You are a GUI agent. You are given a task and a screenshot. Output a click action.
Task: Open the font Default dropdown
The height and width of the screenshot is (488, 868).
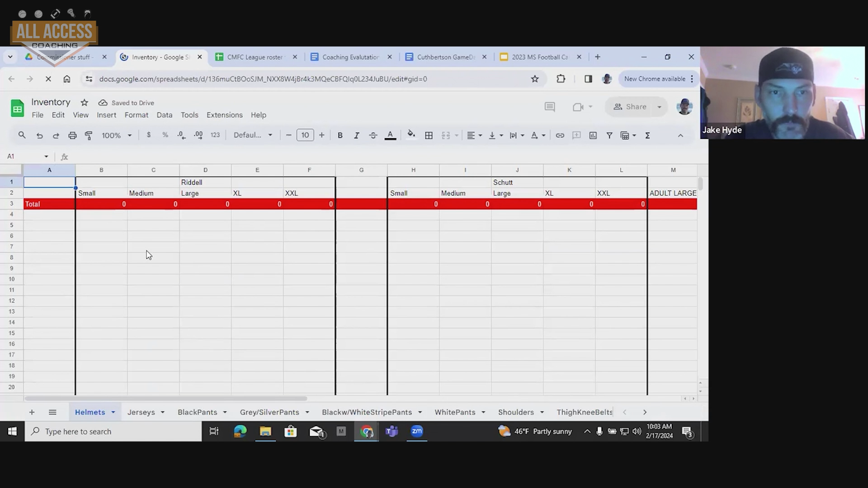(x=253, y=135)
